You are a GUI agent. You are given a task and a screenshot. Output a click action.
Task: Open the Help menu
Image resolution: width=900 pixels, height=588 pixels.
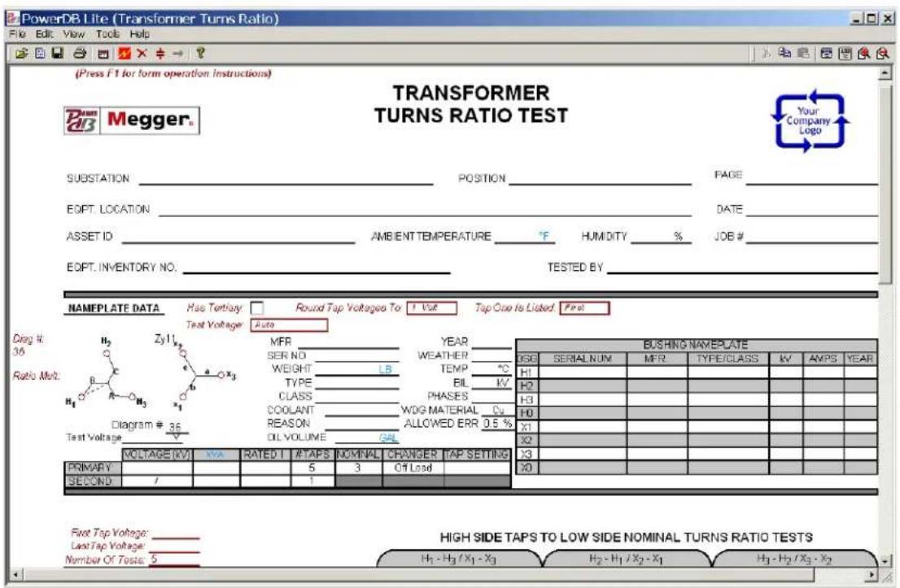point(139,34)
